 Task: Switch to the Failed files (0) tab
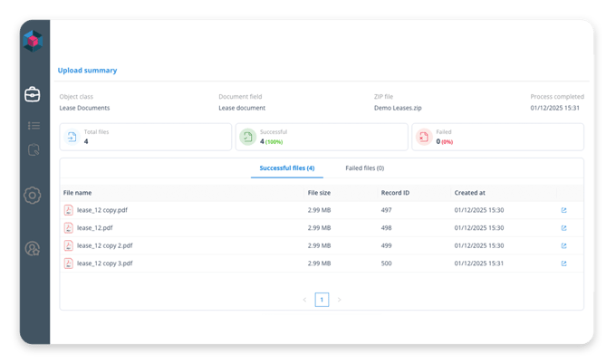pos(364,168)
